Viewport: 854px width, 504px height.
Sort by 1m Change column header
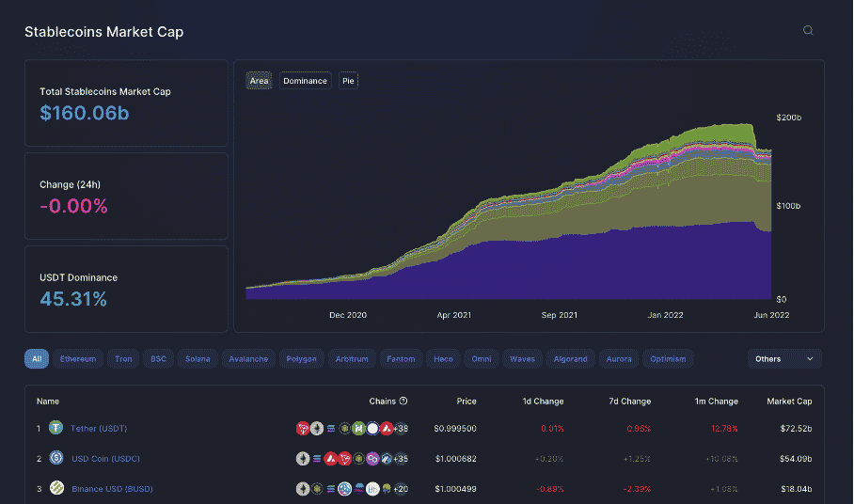[x=716, y=402]
